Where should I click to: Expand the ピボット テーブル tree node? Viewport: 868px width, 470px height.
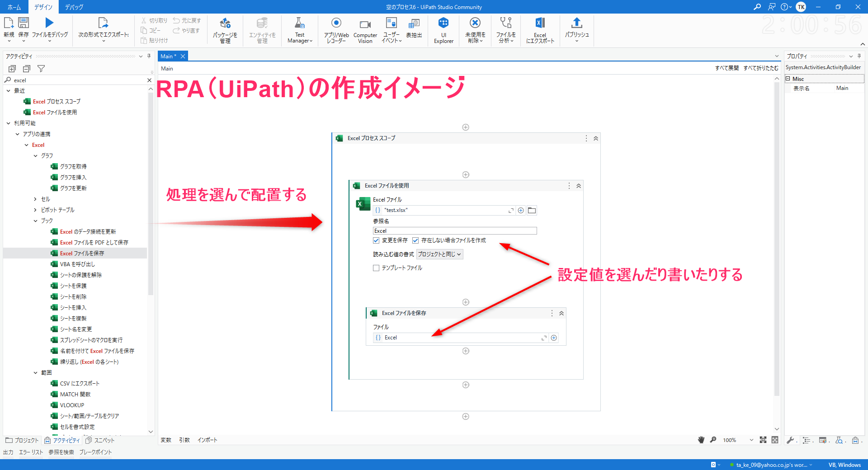point(35,210)
